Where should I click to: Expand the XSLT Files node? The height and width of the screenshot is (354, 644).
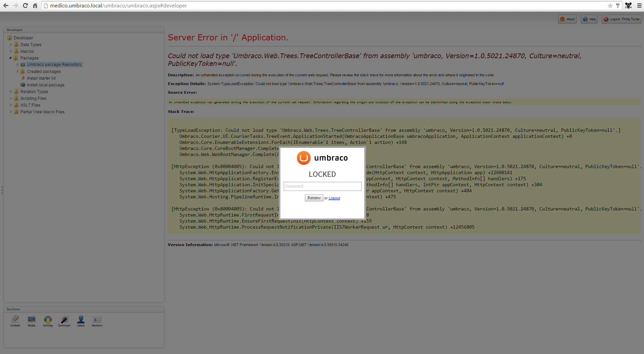[11, 105]
